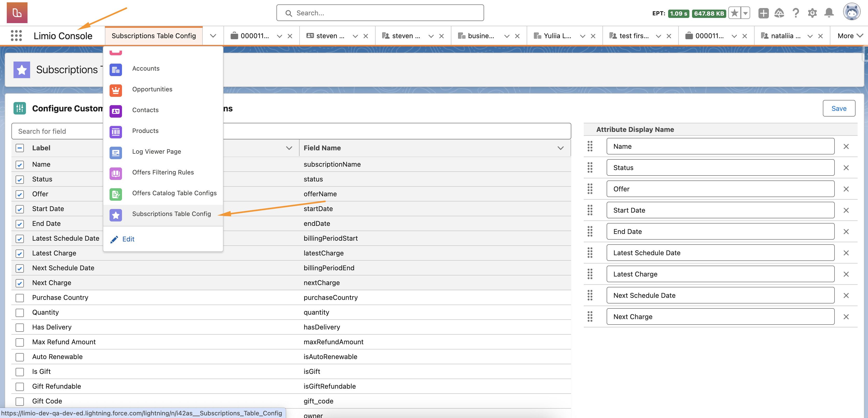
Task: Remove the Status attribute with its X icon
Action: (x=846, y=167)
